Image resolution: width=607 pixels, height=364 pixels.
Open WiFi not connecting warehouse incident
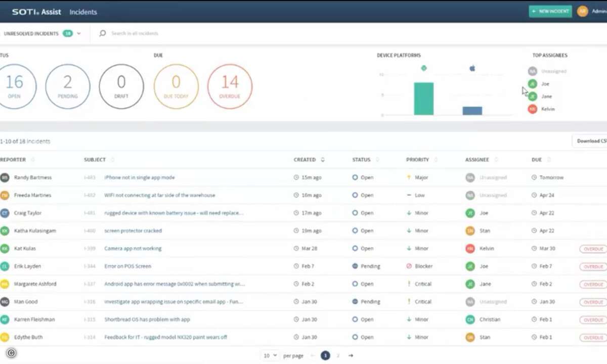(x=159, y=195)
